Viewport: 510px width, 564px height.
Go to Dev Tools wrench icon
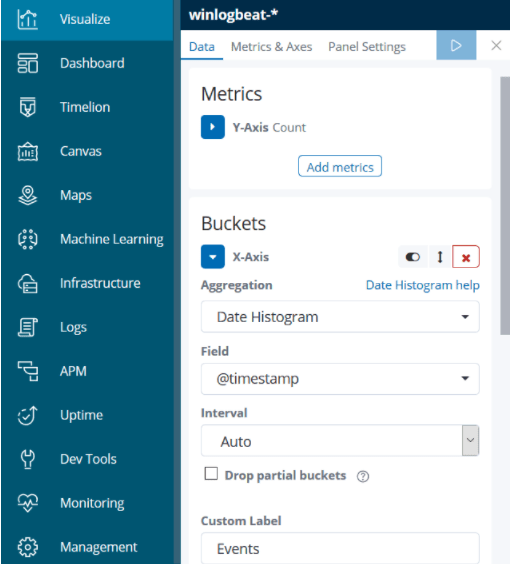tap(28, 459)
